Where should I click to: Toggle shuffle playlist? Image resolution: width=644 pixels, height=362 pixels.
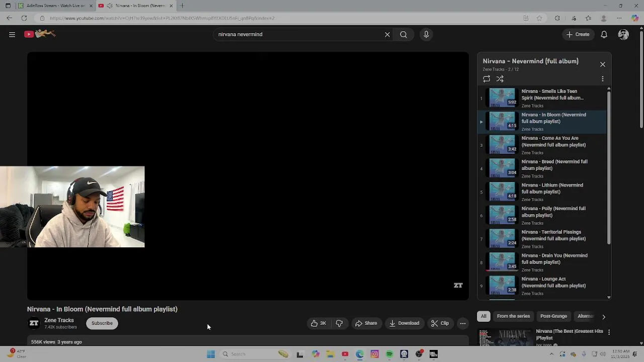[500, 79]
